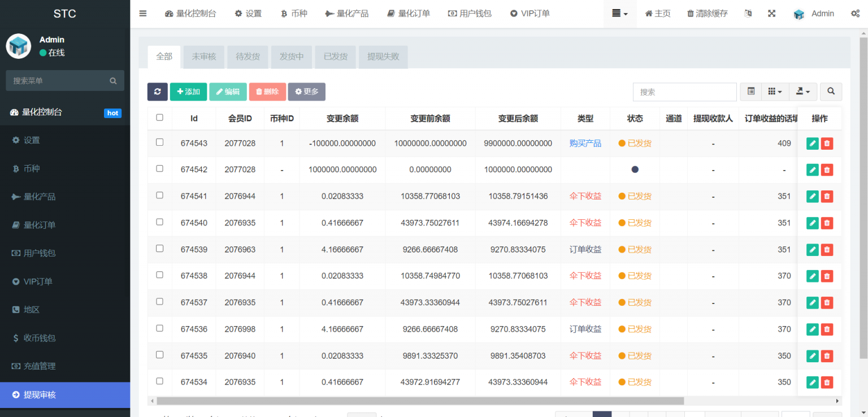The image size is (868, 417).
Task: Click the horizontal table scrollbar thumb
Action: tap(420, 401)
